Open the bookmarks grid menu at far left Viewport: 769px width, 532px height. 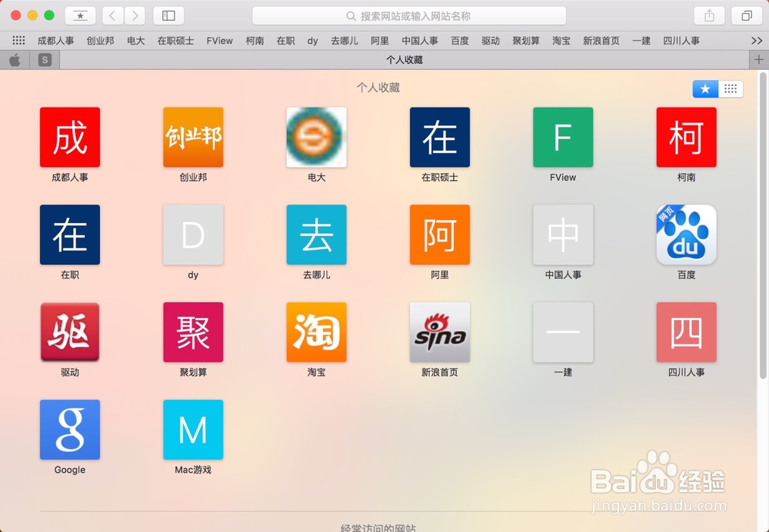pyautogui.click(x=17, y=41)
